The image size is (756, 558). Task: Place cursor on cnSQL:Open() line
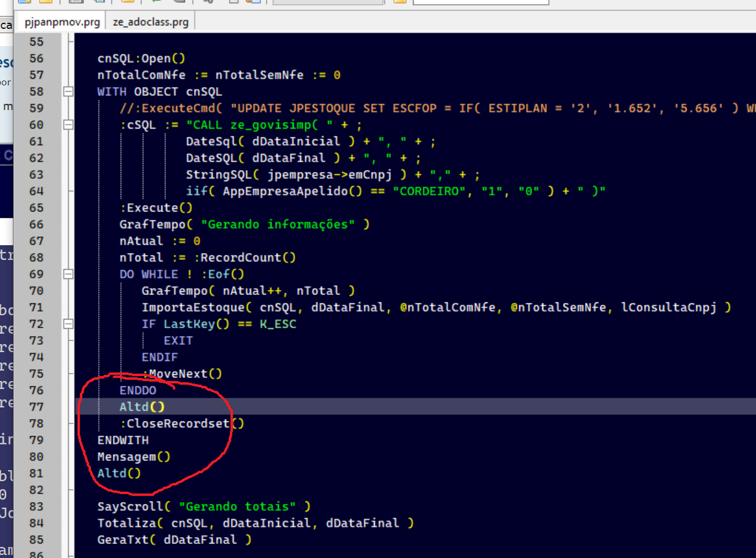coord(141,58)
